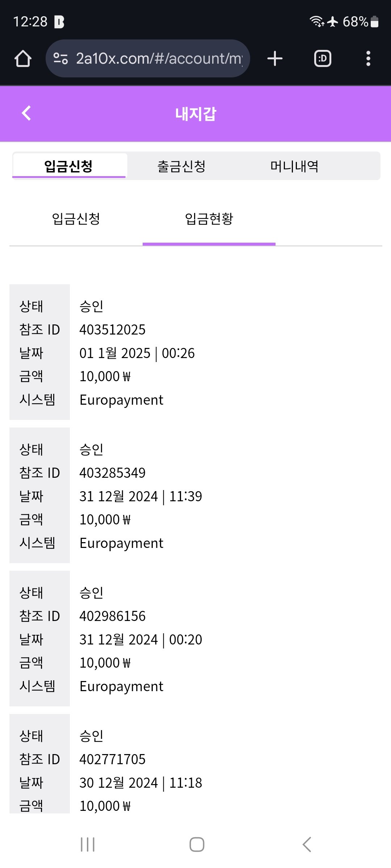Switch to 출금신청 tab
The height and width of the screenshot is (868, 391).
[x=181, y=166]
